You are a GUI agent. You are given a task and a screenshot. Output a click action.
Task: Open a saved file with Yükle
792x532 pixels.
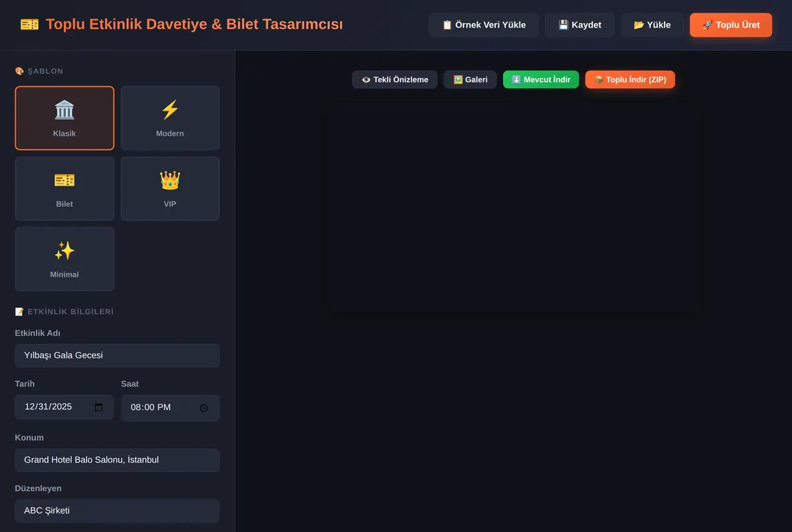[652, 25]
